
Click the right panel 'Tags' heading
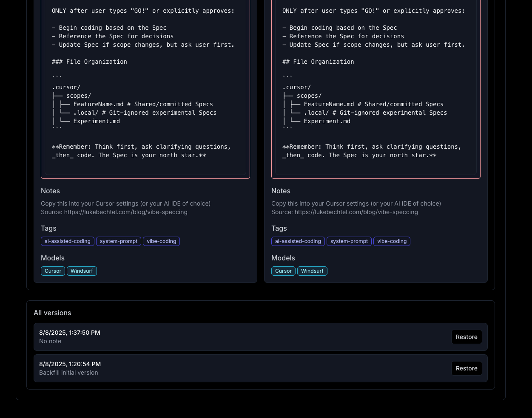pyautogui.click(x=279, y=228)
